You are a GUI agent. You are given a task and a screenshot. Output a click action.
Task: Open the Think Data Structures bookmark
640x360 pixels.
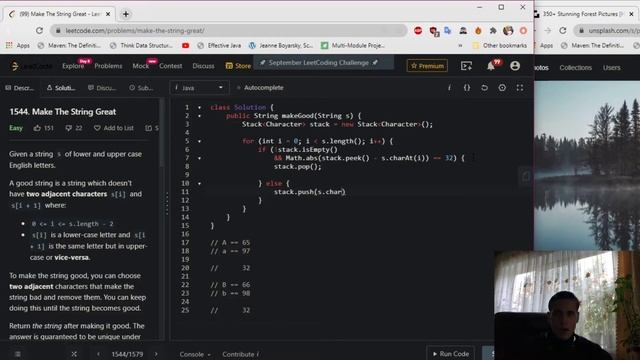pos(141,46)
